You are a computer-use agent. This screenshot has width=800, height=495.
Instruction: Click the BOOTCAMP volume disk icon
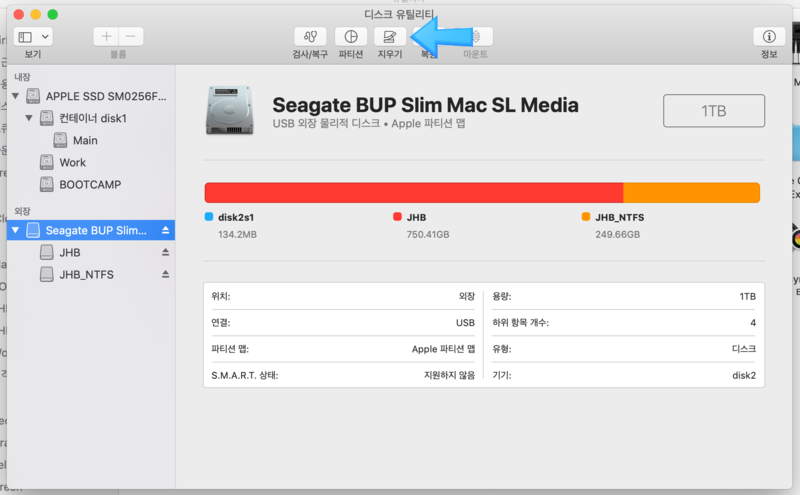click(47, 184)
